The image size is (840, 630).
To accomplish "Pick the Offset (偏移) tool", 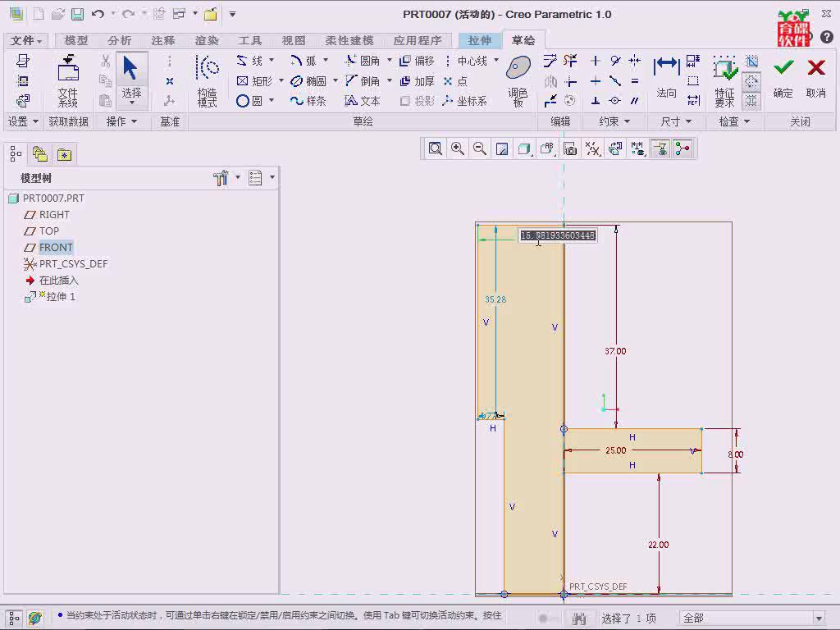I will [417, 61].
